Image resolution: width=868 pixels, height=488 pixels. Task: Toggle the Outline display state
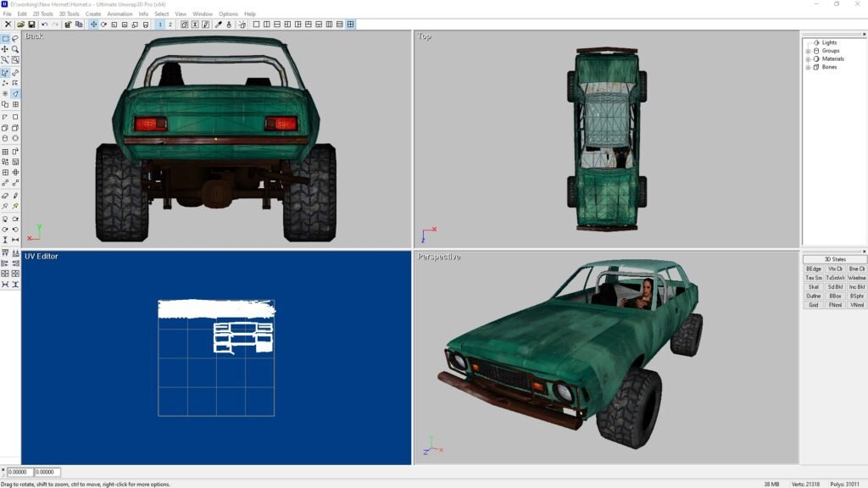pos(813,296)
